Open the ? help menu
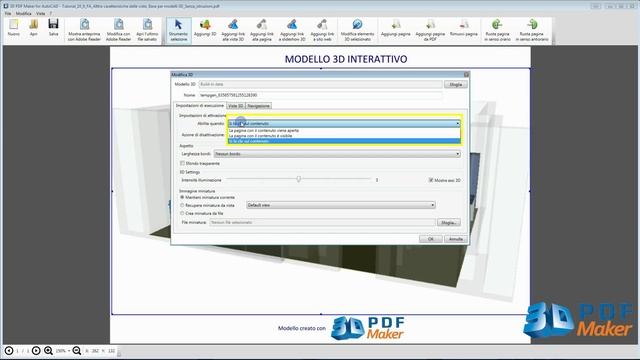Viewport: 640px width, 360px height. (x=51, y=13)
